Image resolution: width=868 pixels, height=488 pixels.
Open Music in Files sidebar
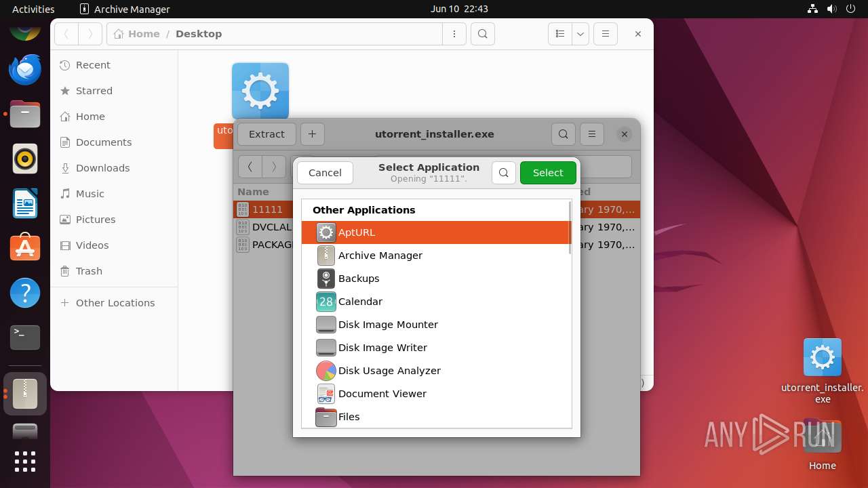[x=114, y=194]
